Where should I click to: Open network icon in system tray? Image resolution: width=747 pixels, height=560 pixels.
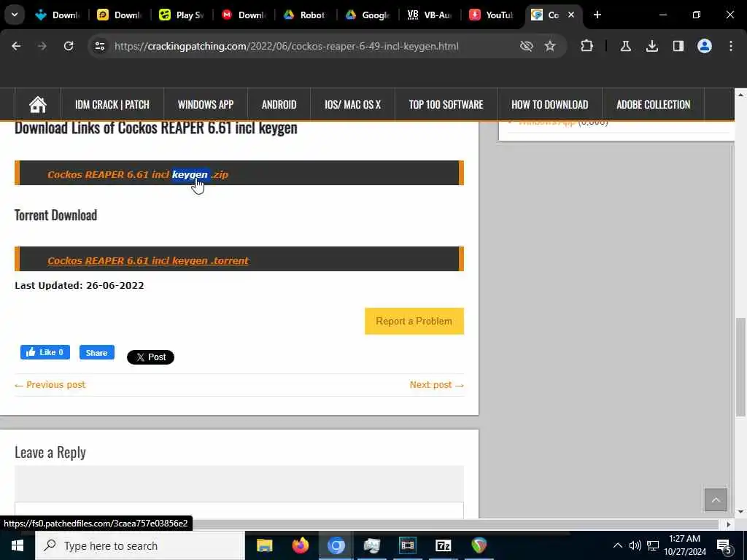[x=653, y=545]
